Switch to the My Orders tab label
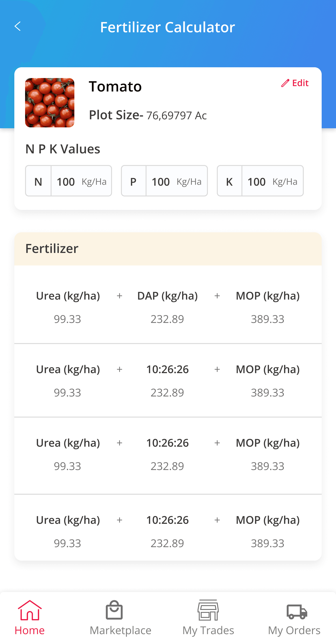This screenshot has width=336, height=644. pyautogui.click(x=294, y=630)
